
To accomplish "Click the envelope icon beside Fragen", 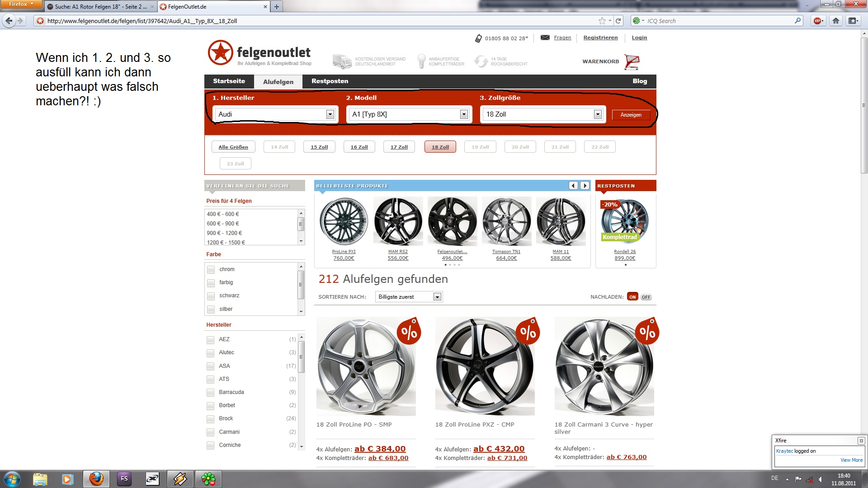I will pyautogui.click(x=545, y=38).
